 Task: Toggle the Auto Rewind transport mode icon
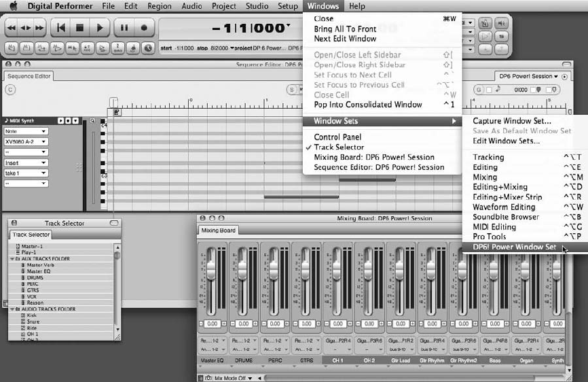[x=12, y=48]
